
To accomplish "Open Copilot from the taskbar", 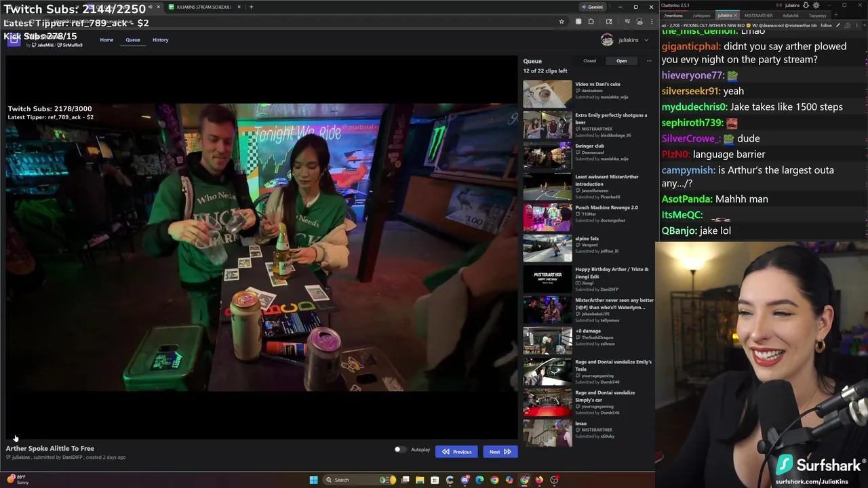I will click(509, 480).
